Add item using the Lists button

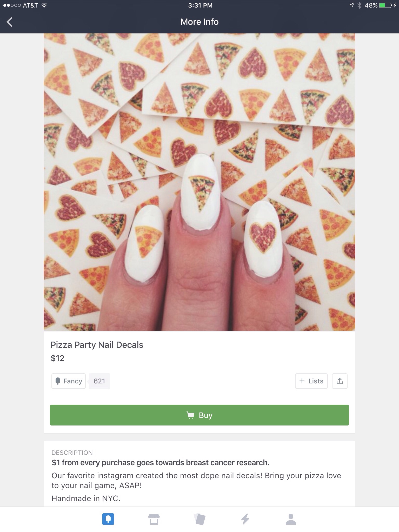tap(311, 381)
